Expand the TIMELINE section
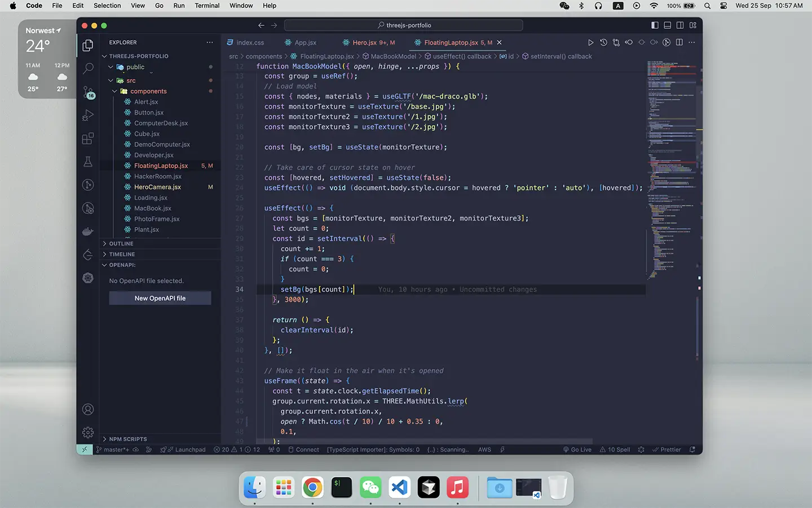Screen dimensions: 812x508 coord(122,255)
